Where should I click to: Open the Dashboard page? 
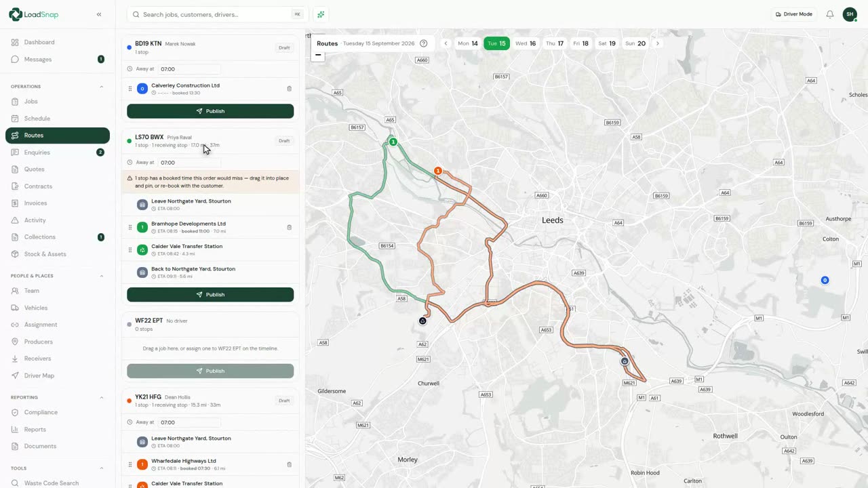click(x=57, y=42)
